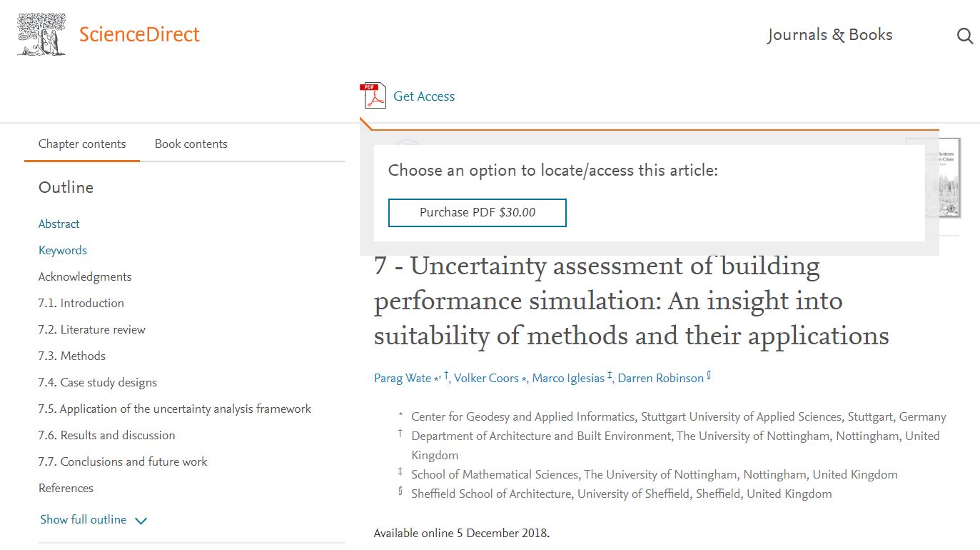Open the Get Access link
Screen dimensions: 980x550
pos(424,96)
